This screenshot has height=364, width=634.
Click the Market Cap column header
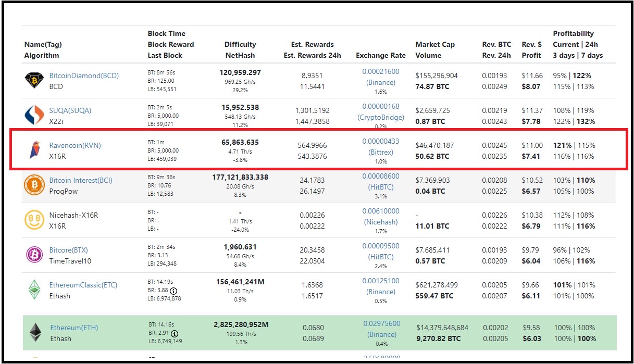pyautogui.click(x=436, y=45)
